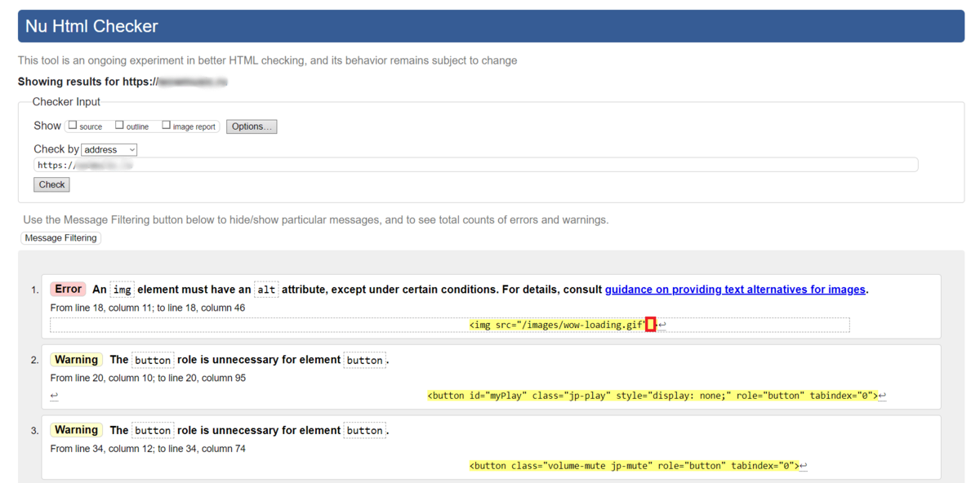The image size is (980, 483).
Task: Tick the outline checkbox
Action: tap(119, 126)
